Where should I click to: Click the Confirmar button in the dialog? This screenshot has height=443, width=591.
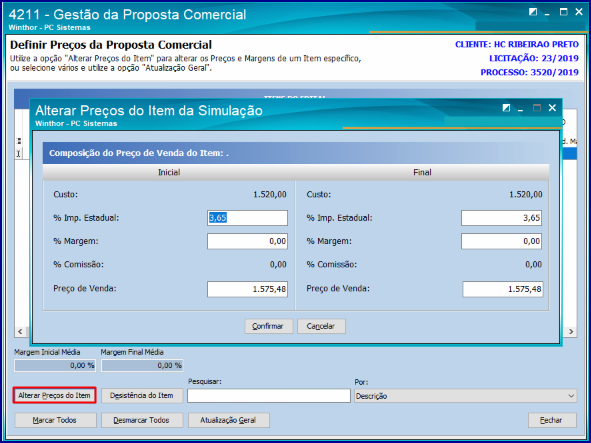point(268,326)
